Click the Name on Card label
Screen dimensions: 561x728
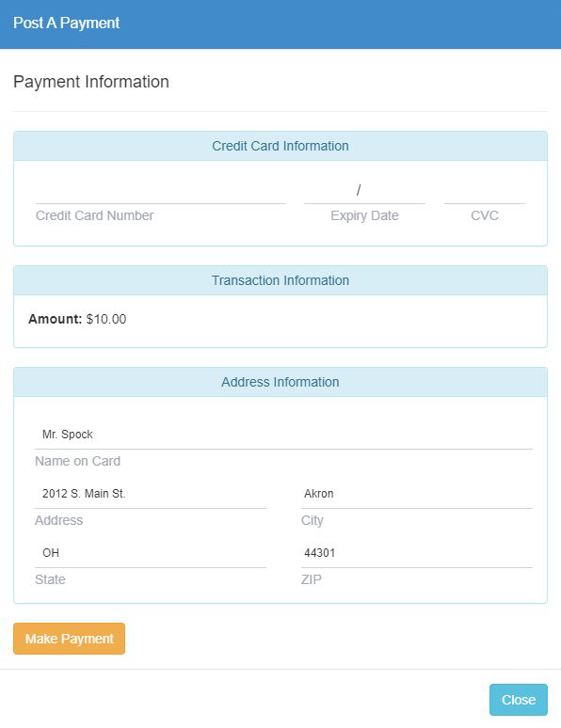pyautogui.click(x=77, y=461)
